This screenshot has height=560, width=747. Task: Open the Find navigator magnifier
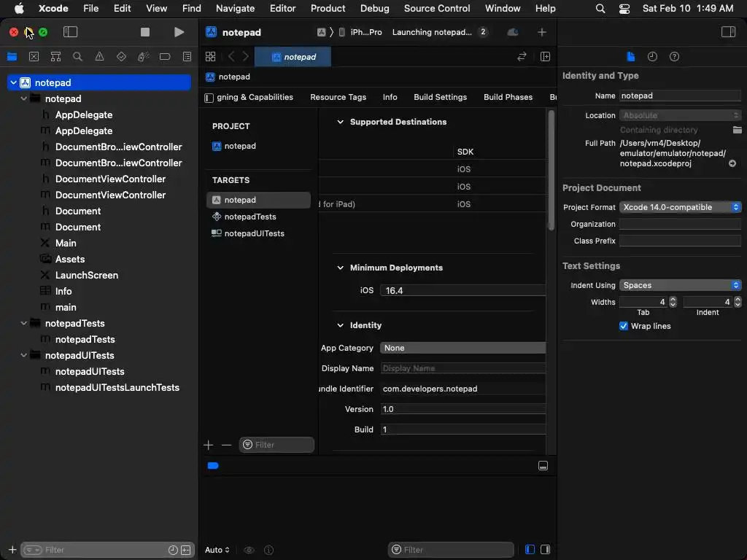pyautogui.click(x=77, y=57)
